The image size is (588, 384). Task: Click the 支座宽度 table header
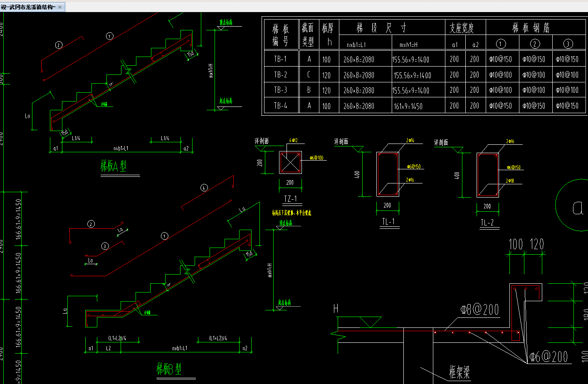pyautogui.click(x=462, y=28)
